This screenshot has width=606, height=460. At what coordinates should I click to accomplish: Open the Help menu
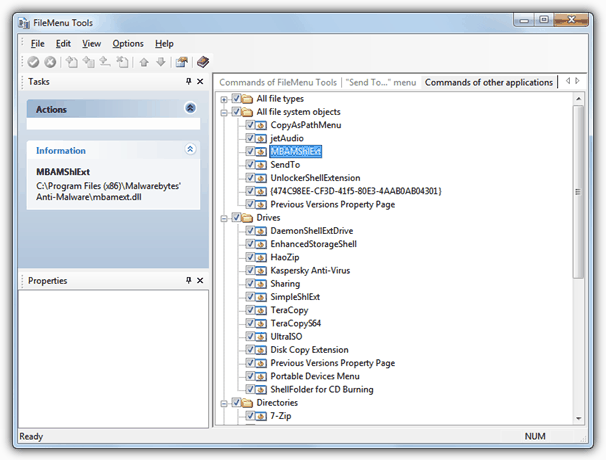coord(164,44)
